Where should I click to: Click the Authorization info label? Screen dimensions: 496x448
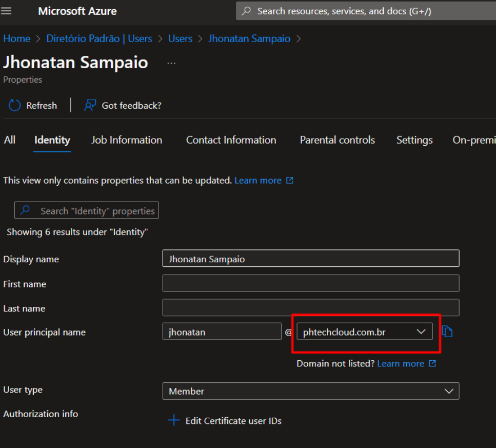click(41, 414)
